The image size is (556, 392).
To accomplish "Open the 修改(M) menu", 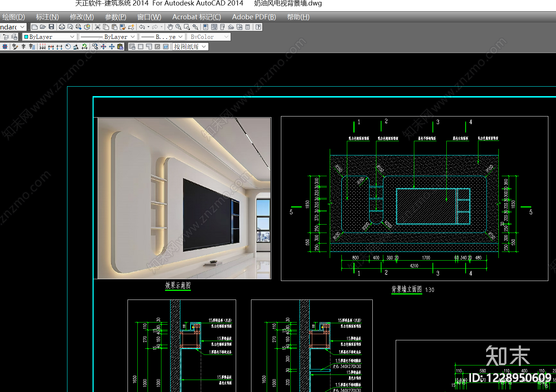I will (82, 17).
